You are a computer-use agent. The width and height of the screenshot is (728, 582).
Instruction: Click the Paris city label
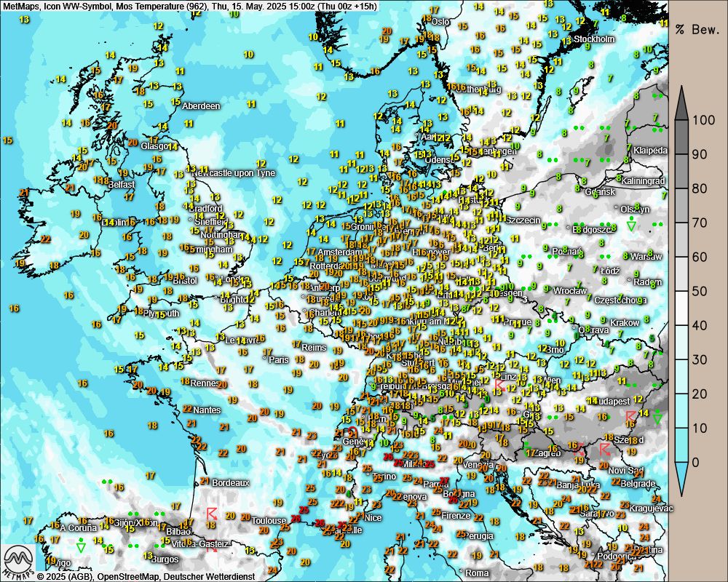point(279,359)
